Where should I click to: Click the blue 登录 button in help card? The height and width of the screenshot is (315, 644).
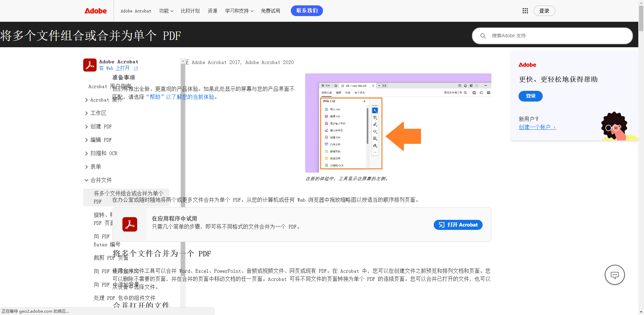531,96
